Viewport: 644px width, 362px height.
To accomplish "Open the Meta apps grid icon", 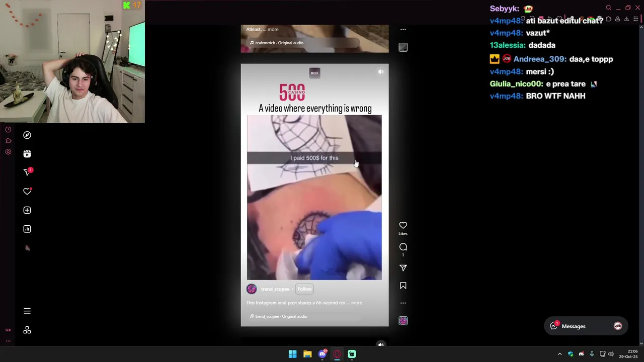I will [x=27, y=330].
